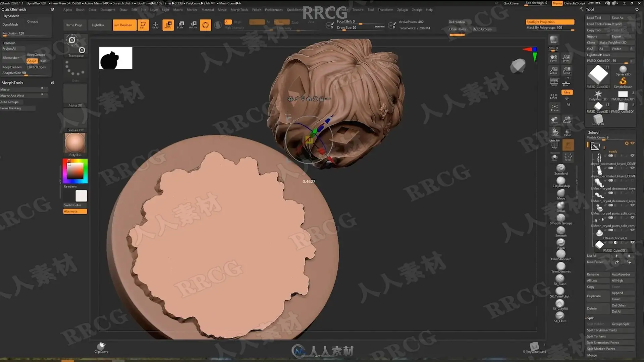Adjust the Draw Size slider
644x362 pixels.
point(361,27)
